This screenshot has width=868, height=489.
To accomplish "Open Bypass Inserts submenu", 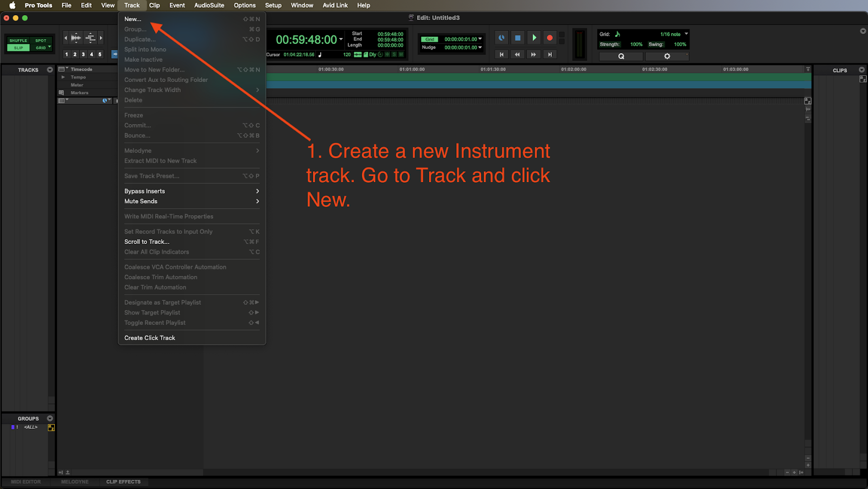I will coord(192,191).
